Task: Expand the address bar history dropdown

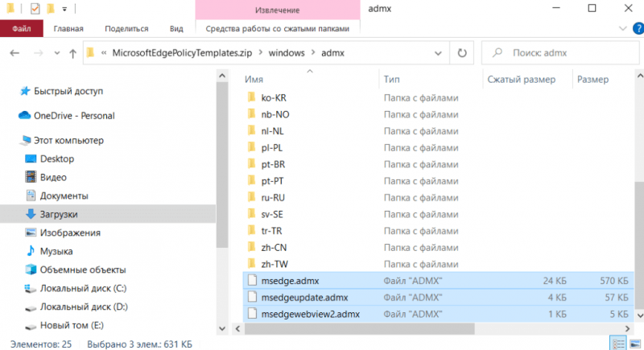Action: point(438,53)
